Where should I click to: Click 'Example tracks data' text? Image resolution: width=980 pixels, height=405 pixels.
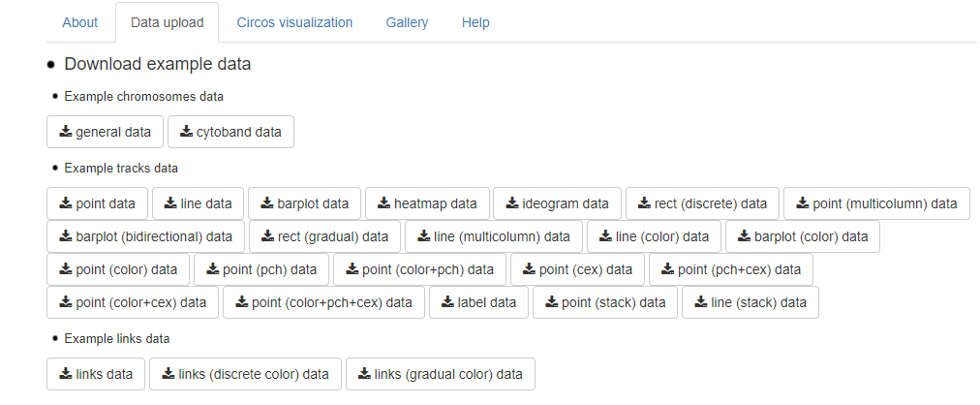(121, 169)
